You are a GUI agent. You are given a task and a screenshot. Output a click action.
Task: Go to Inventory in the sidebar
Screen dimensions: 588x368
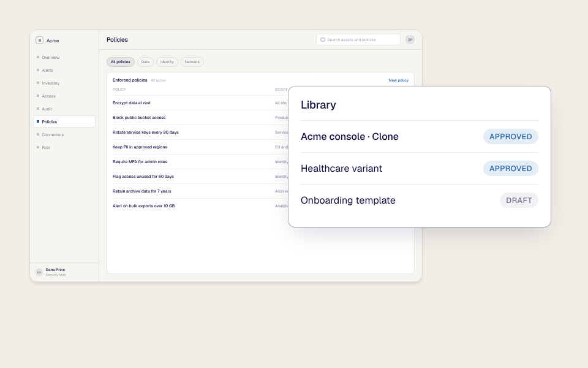point(64,83)
